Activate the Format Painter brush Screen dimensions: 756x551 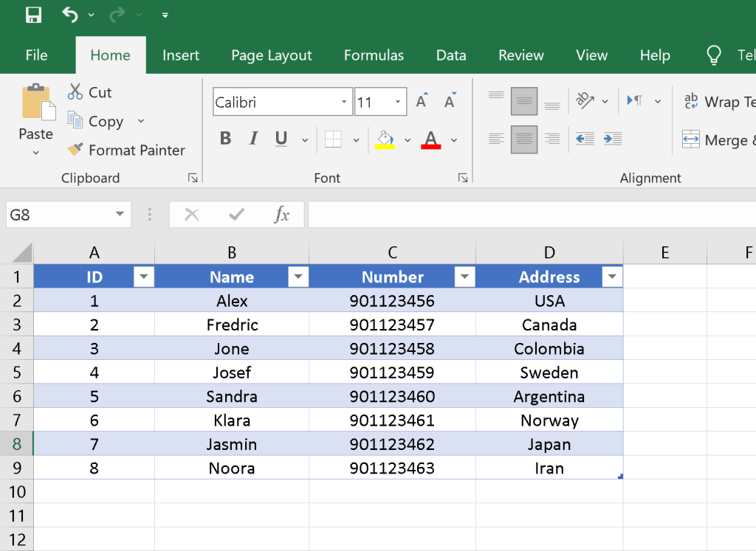tap(126, 150)
